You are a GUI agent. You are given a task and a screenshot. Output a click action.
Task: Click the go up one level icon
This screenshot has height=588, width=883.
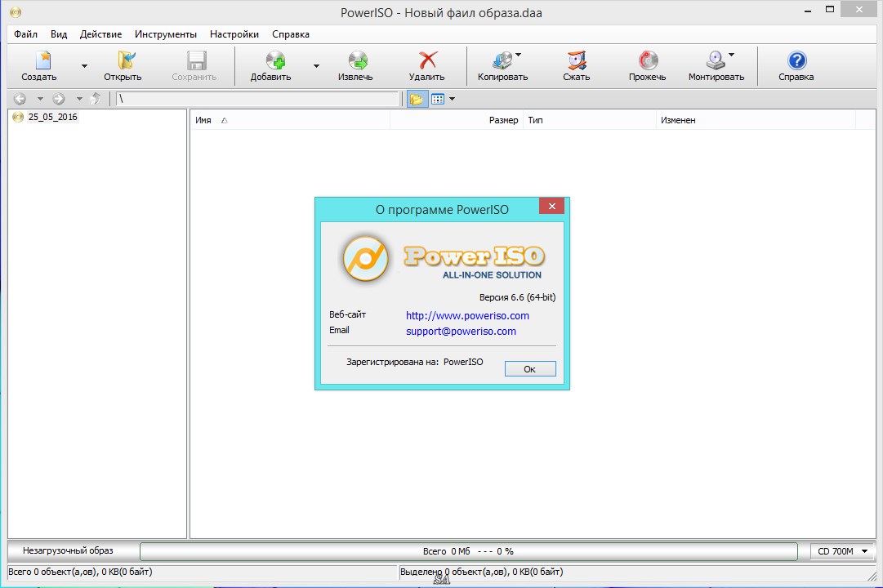(x=96, y=99)
